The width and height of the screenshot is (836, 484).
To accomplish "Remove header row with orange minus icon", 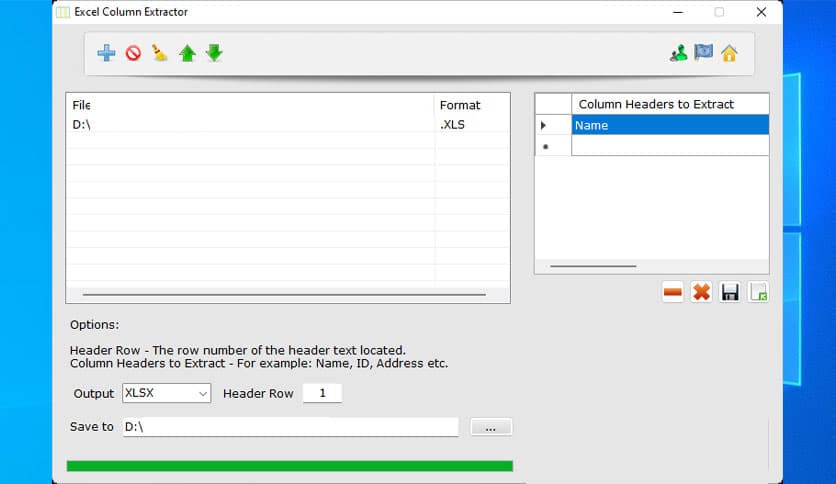I will click(673, 292).
